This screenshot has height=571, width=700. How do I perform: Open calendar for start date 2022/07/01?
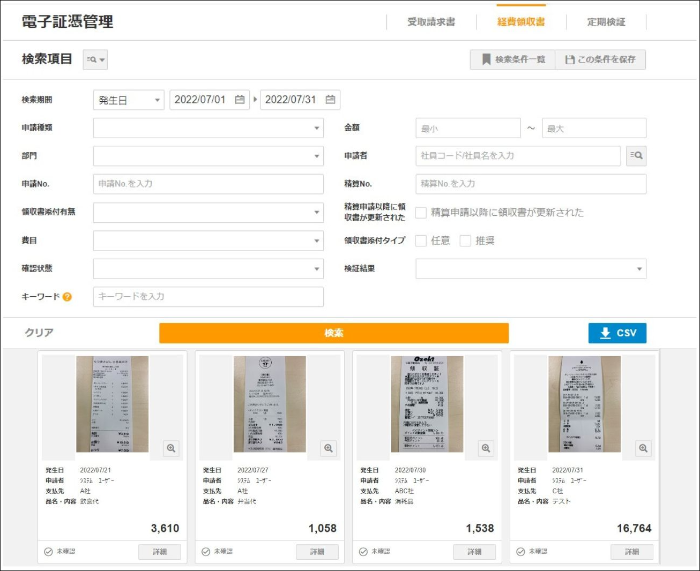coord(240,100)
